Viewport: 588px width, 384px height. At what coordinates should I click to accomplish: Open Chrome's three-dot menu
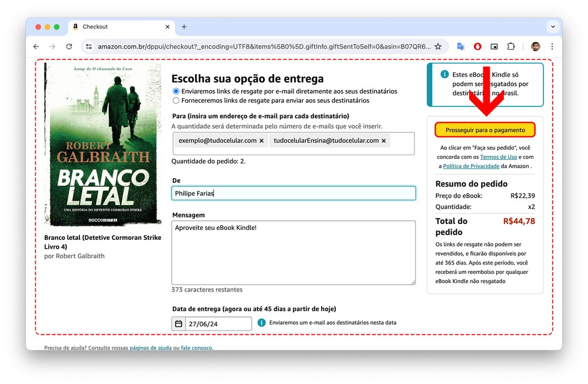(x=552, y=46)
